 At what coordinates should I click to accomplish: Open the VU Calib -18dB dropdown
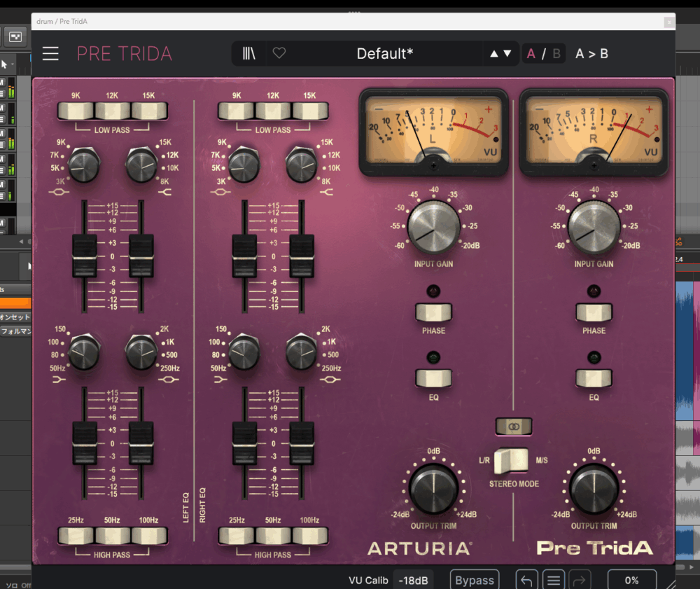pyautogui.click(x=413, y=580)
